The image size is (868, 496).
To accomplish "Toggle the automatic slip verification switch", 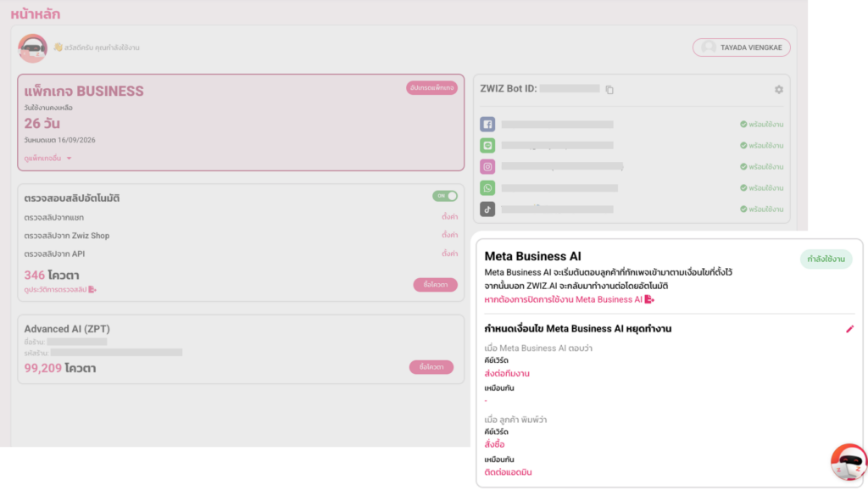I will point(444,196).
